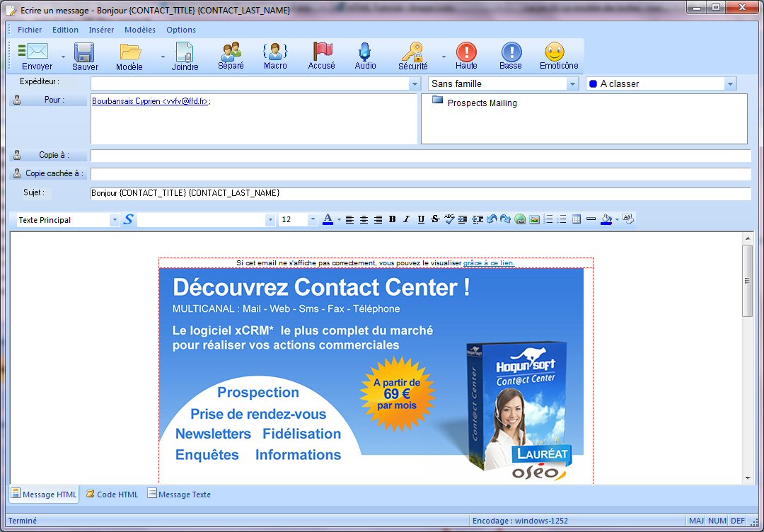The height and width of the screenshot is (532, 764).
Task: Open the Insérer menu
Action: 101,30
